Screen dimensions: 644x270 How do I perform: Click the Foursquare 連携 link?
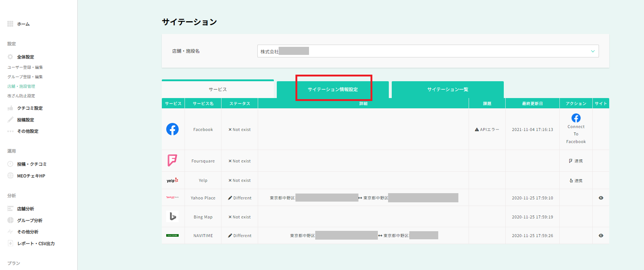click(576, 161)
